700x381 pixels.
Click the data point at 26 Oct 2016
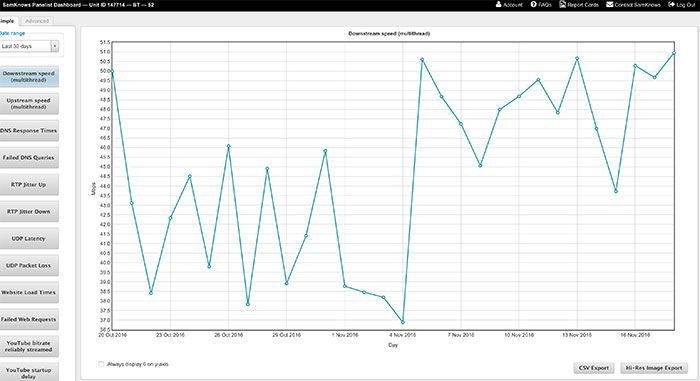click(229, 146)
